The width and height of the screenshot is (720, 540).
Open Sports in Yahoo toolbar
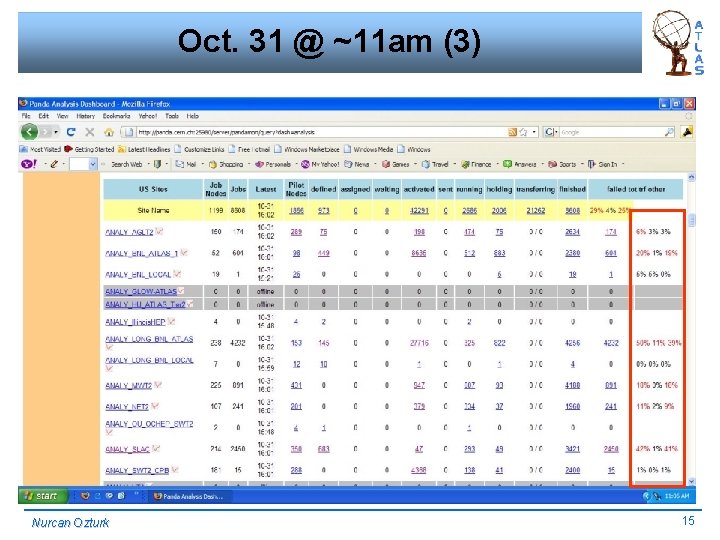(562, 164)
